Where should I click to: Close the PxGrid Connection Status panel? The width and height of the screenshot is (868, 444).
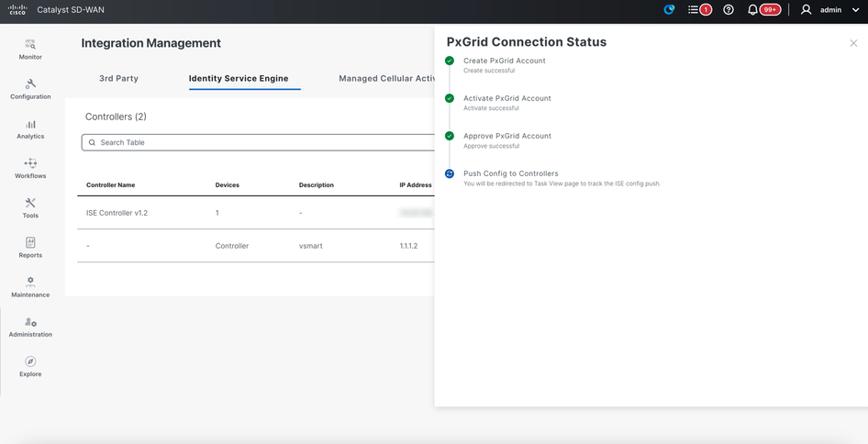tap(853, 43)
